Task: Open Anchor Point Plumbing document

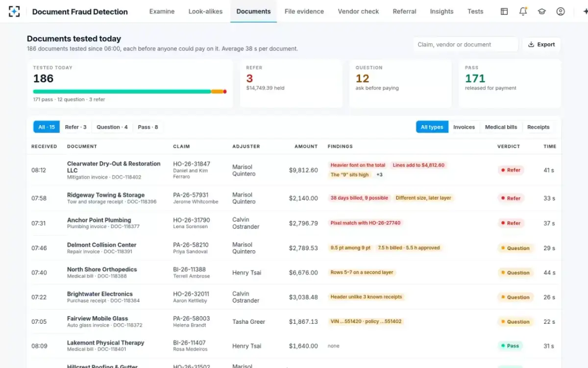Action: click(99, 220)
